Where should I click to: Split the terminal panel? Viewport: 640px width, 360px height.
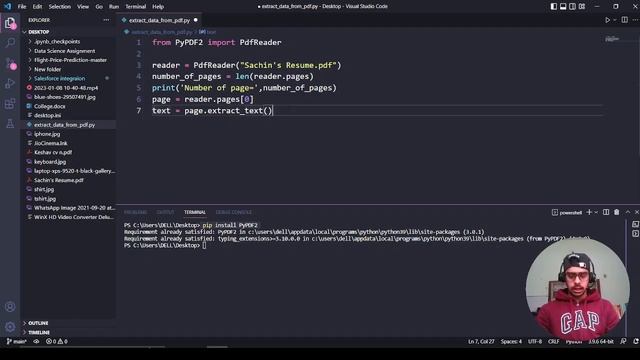click(x=606, y=212)
